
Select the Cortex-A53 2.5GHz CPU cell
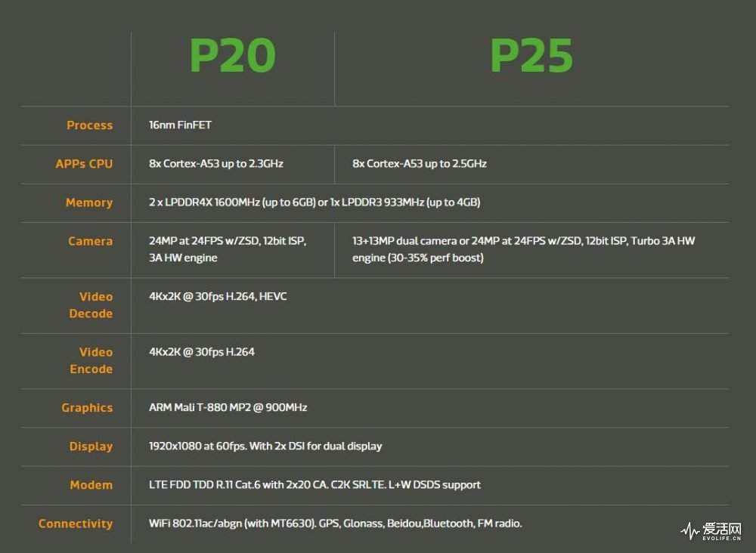tap(420, 164)
